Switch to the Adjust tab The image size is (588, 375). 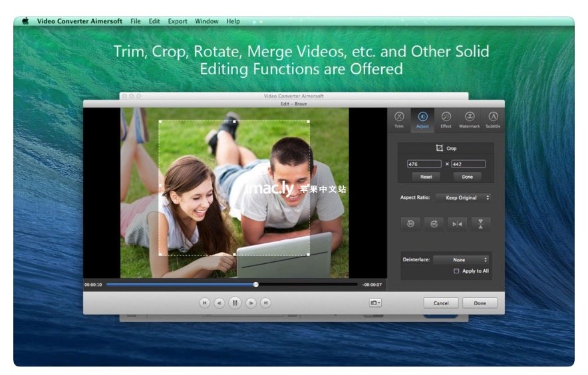[422, 120]
